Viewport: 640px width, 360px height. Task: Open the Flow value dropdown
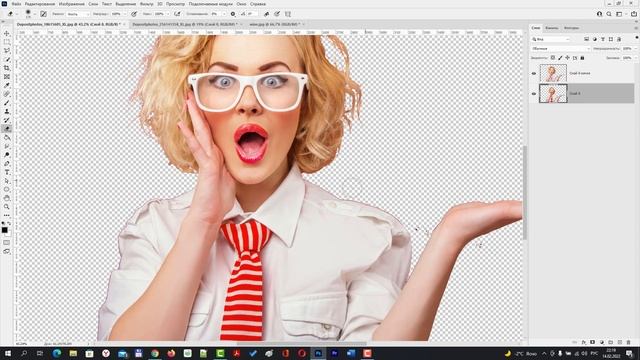167,14
